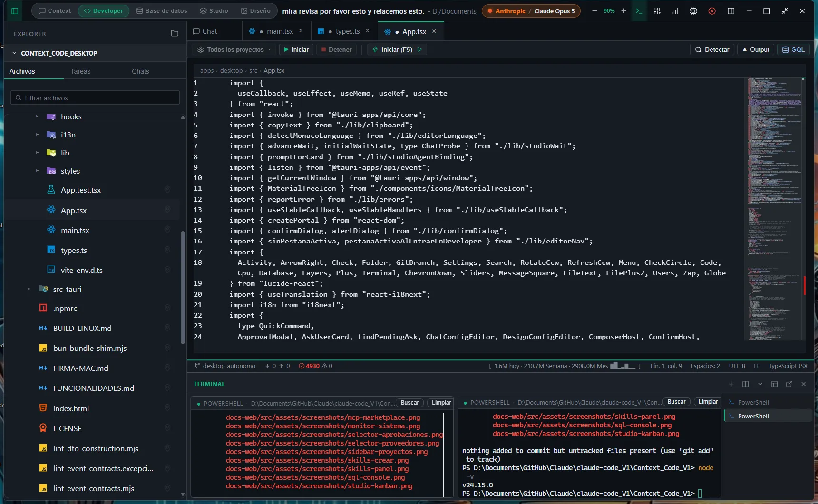The width and height of the screenshot is (818, 504).
Task: Toggle the sidebar panel icon beside Context
Action: pyautogui.click(x=15, y=11)
